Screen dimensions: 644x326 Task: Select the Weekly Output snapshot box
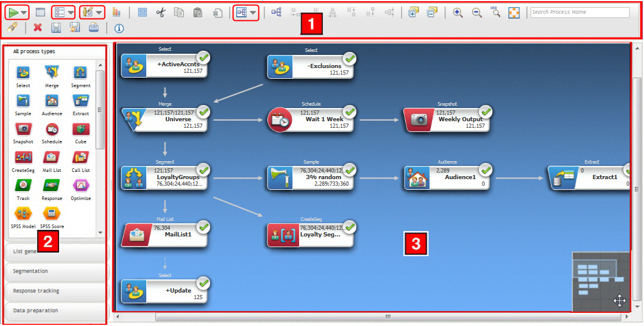tap(446, 119)
